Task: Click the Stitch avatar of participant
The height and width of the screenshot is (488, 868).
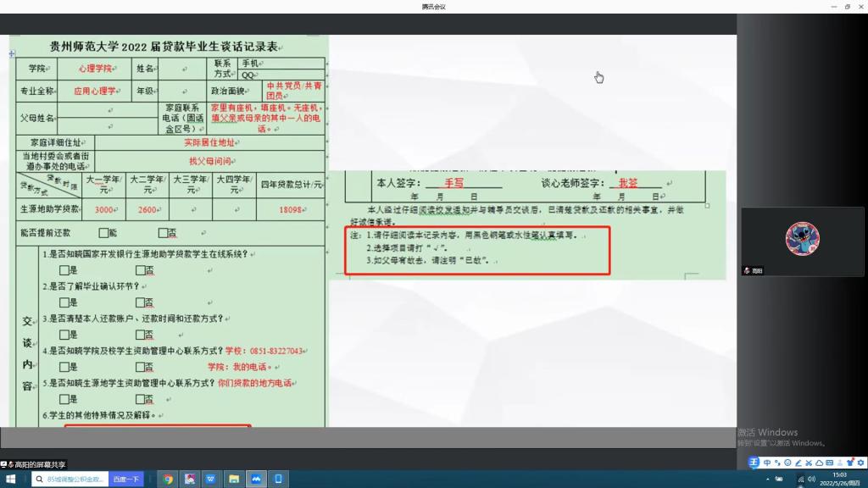Action: (x=802, y=238)
